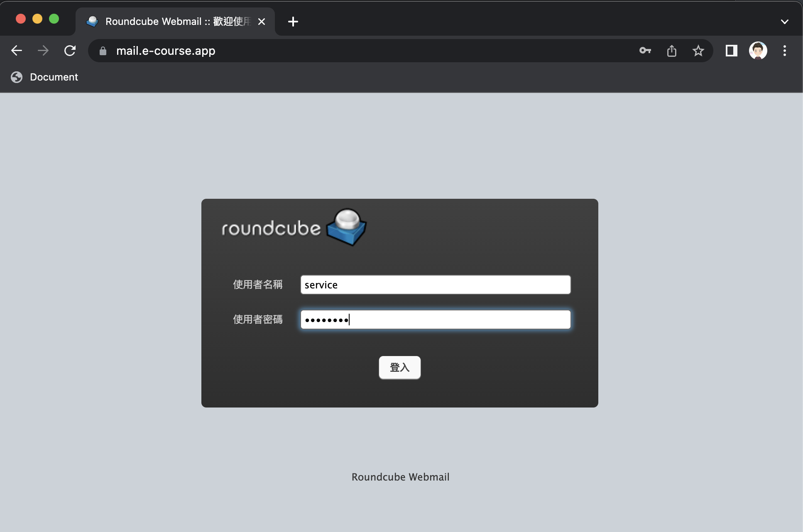Expand the tab search chevron

(x=785, y=22)
